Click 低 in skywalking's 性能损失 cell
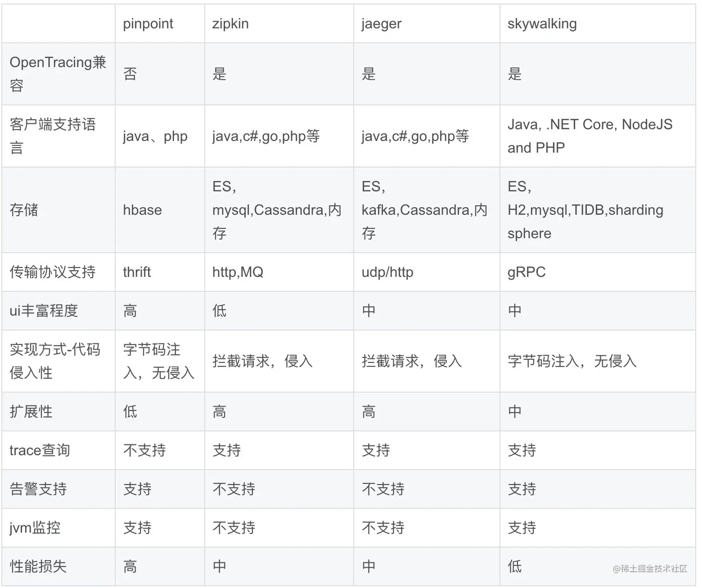The height and width of the screenshot is (588, 702). [514, 567]
